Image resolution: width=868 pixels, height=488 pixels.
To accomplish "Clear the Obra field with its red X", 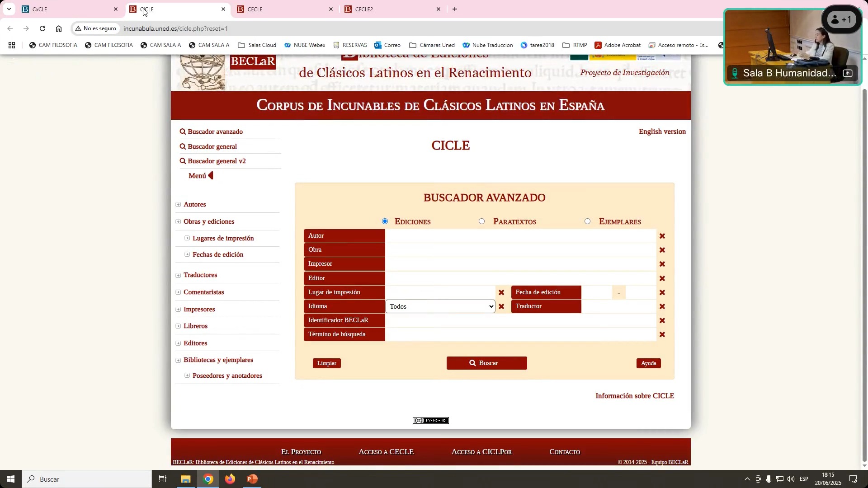I will pos(662,250).
